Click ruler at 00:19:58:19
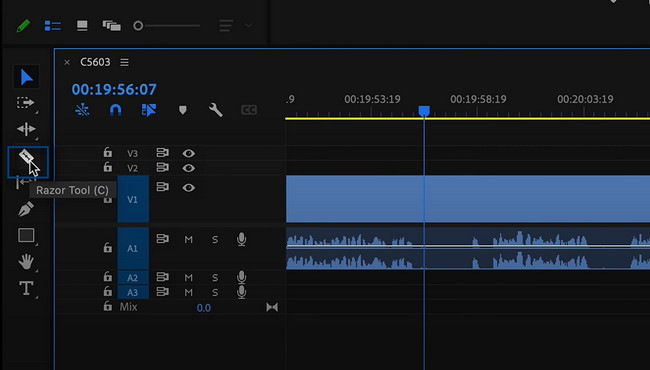 [478, 99]
